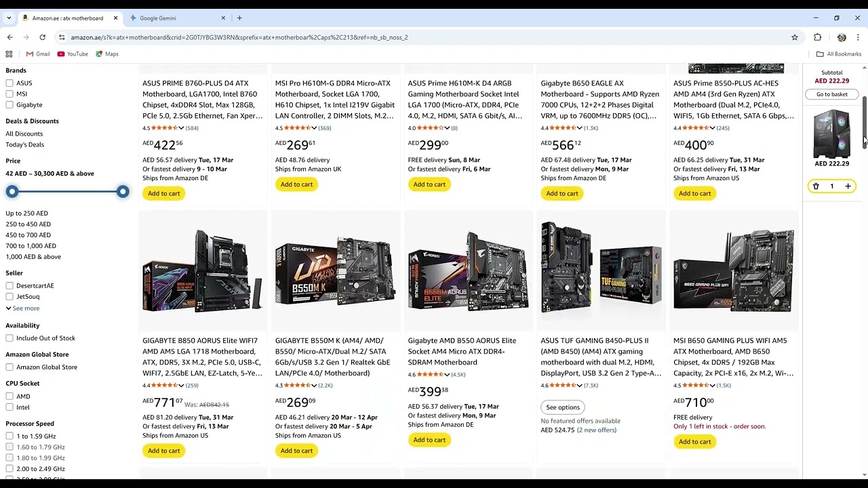Click minimum price slider handle
Screen dimensions: 868x488
click(x=12, y=192)
